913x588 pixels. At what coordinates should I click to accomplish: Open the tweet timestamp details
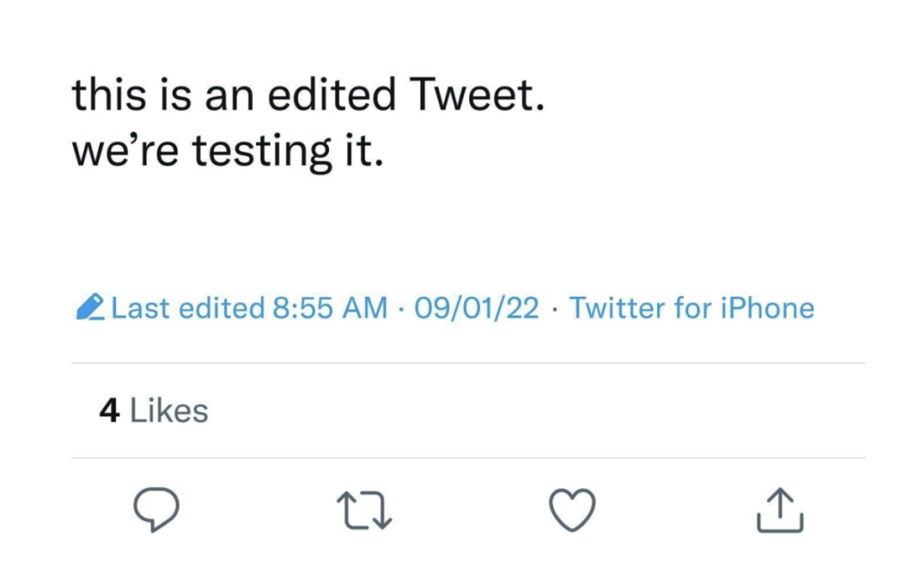(x=475, y=307)
